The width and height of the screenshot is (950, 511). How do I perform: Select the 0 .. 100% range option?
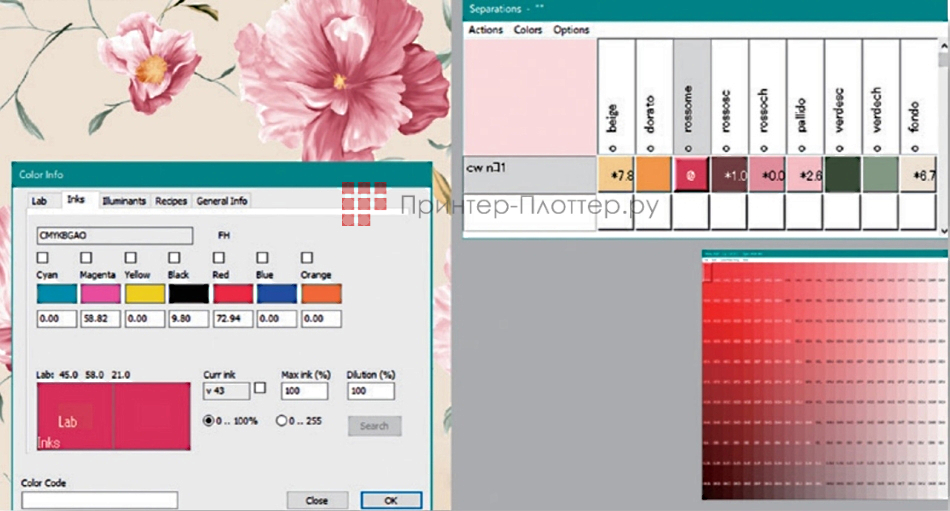point(210,420)
